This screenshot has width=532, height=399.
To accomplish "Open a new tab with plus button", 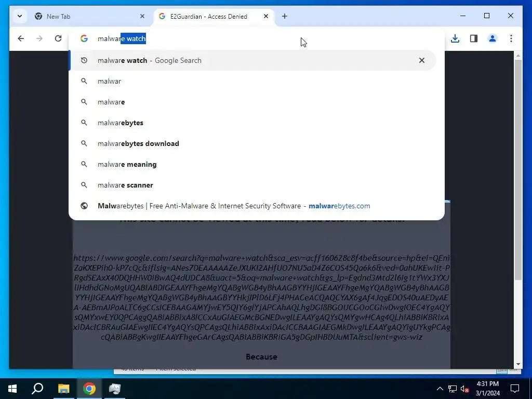I will click(x=285, y=16).
